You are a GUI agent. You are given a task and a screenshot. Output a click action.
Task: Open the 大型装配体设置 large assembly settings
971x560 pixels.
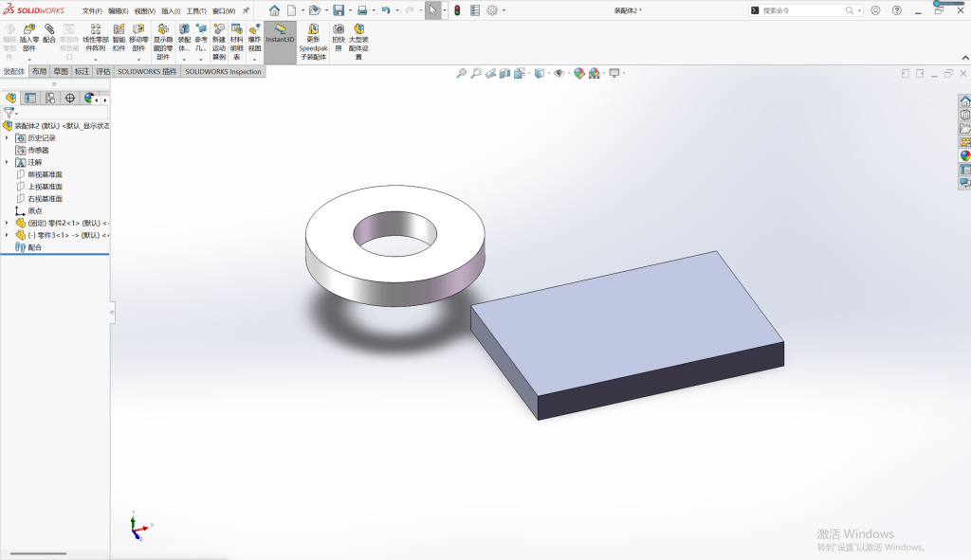click(358, 42)
